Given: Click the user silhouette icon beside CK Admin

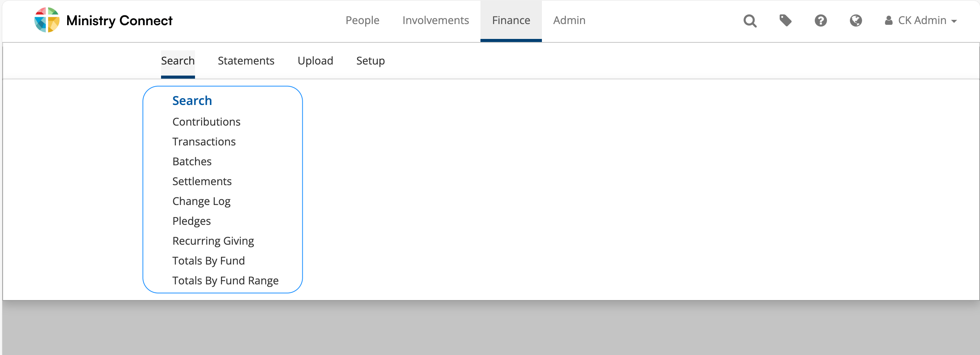Looking at the screenshot, I should point(889,20).
